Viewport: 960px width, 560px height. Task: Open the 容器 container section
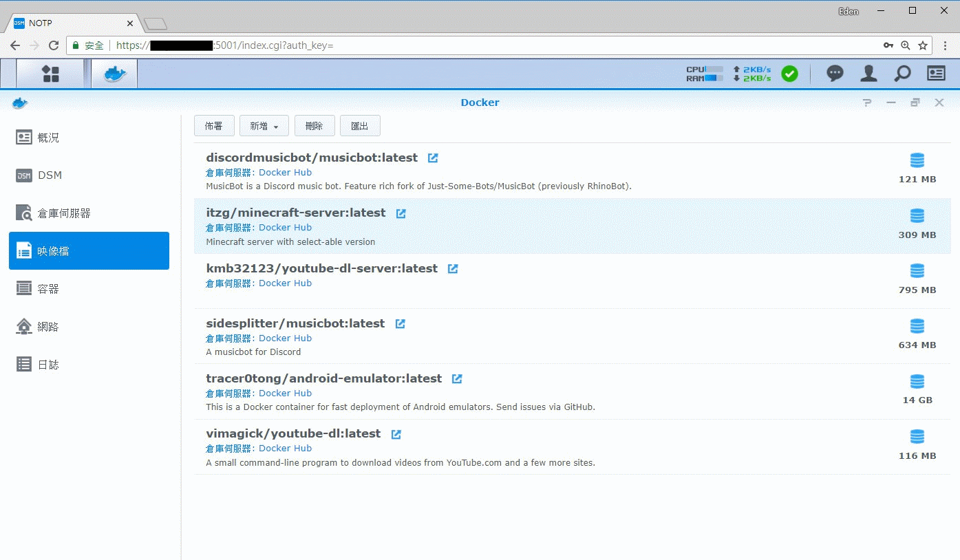click(89, 289)
